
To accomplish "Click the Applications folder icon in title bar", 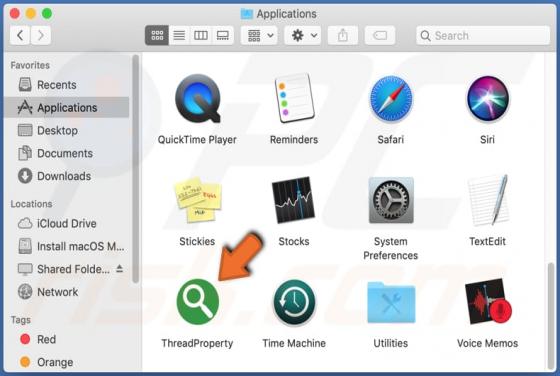I will click(x=247, y=14).
